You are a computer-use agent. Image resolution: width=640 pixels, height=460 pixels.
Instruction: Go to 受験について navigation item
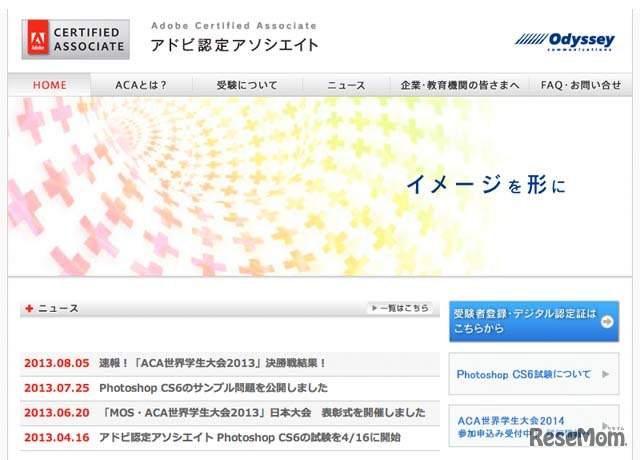pos(247,85)
